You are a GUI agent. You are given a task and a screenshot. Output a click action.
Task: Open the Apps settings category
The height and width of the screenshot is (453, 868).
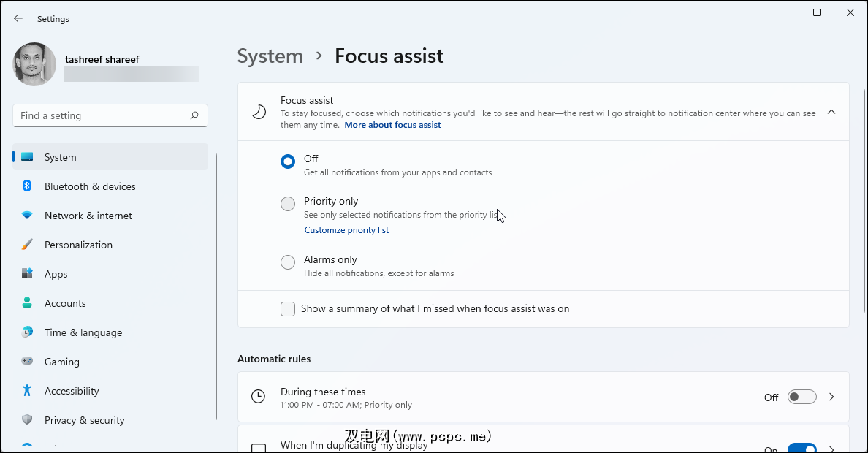(x=56, y=274)
